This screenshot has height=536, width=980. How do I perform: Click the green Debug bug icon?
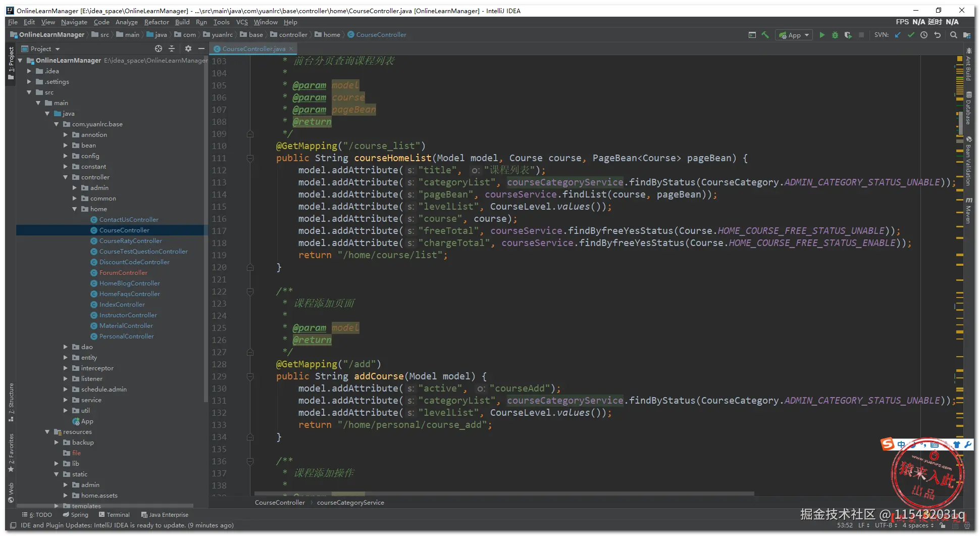coord(835,35)
